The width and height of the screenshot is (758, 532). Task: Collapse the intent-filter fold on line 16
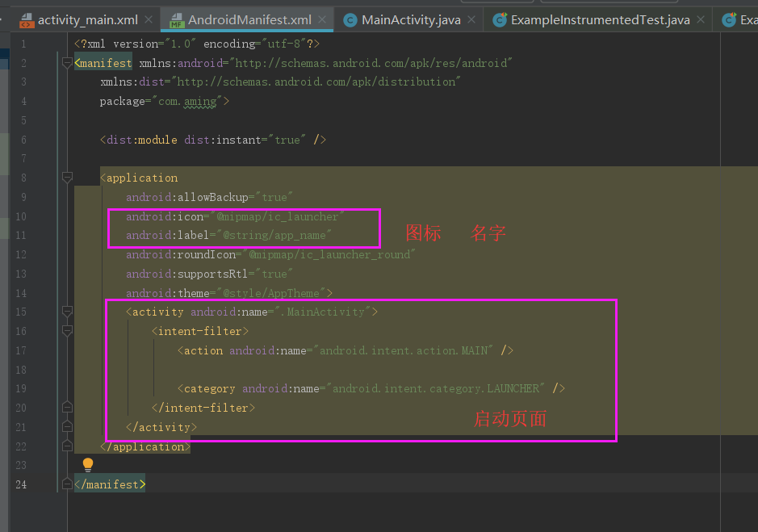tap(67, 331)
